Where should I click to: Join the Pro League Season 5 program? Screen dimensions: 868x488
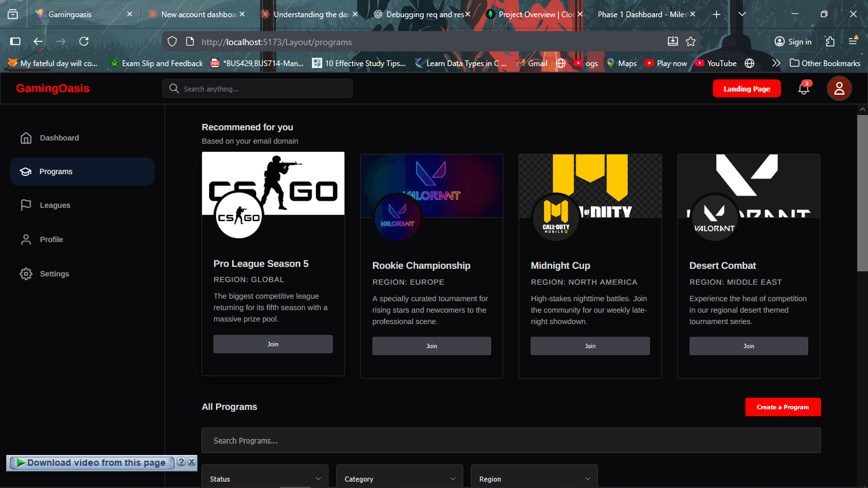[273, 344]
